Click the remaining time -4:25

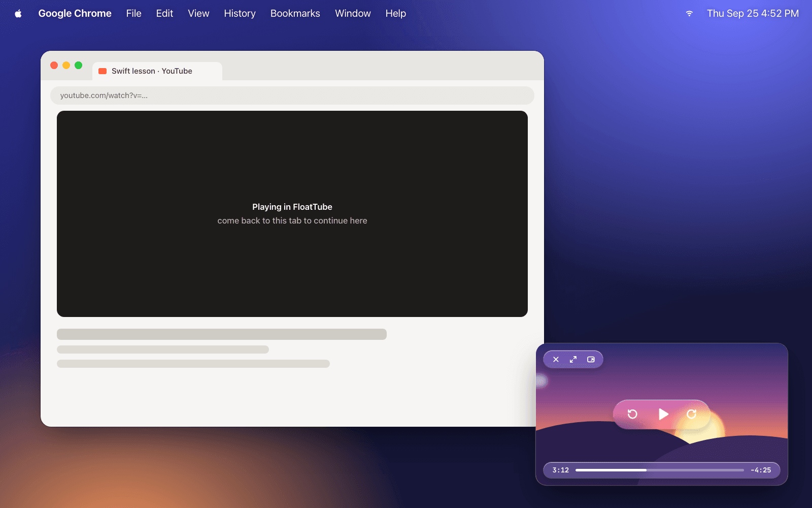pyautogui.click(x=761, y=470)
